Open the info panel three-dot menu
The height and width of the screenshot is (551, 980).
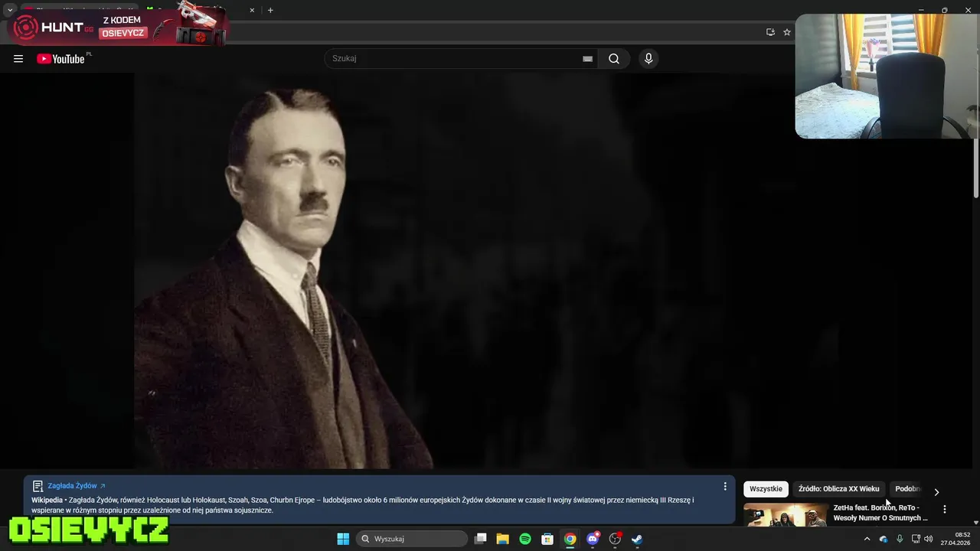tap(725, 486)
